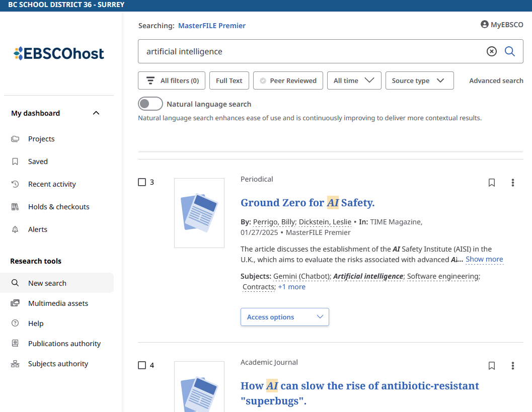Clear the search box text
This screenshot has width=532, height=412.
[x=492, y=51]
